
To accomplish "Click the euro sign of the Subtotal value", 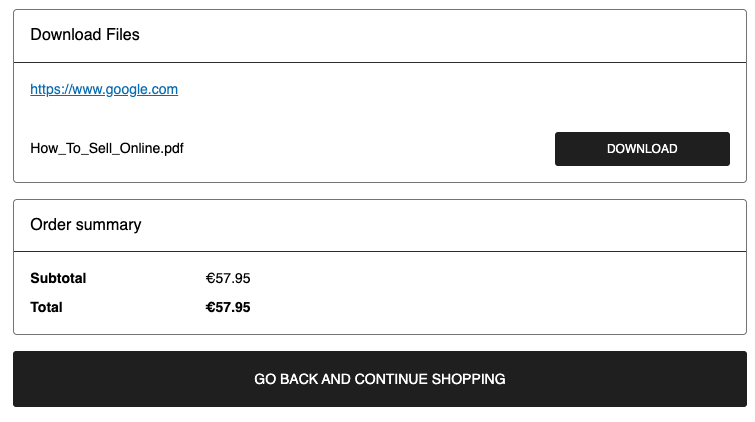I will pyautogui.click(x=210, y=278).
